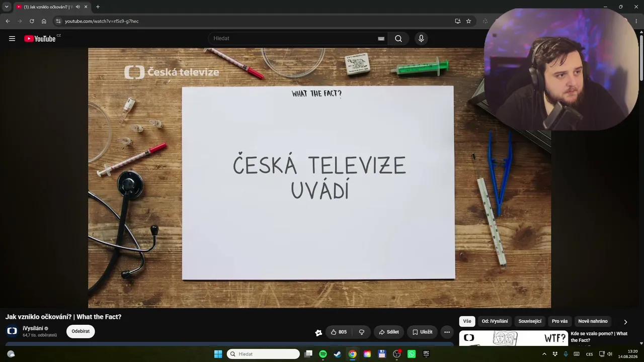
Task: View site information for youtube.com
Action: point(58,21)
